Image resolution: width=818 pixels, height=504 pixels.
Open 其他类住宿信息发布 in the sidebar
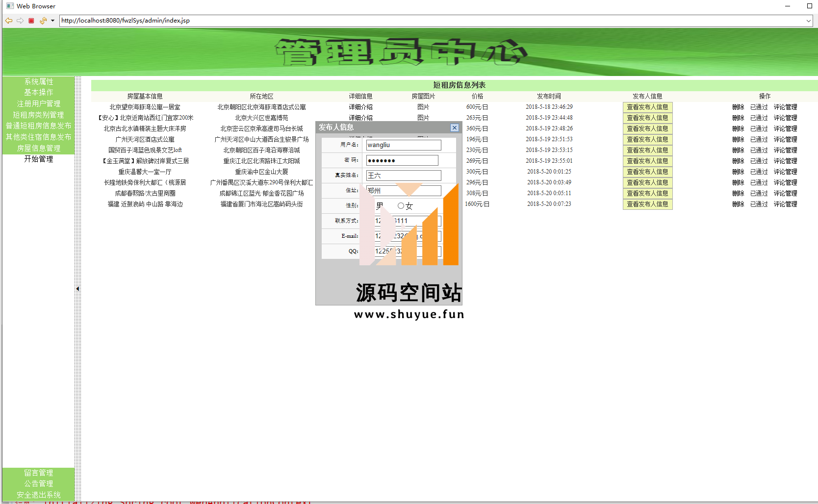point(39,137)
